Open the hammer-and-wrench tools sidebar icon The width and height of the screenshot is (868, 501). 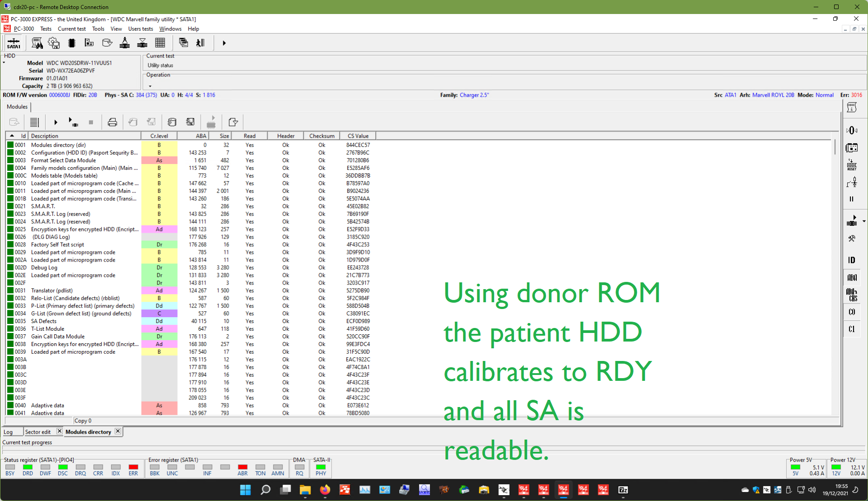tap(852, 239)
